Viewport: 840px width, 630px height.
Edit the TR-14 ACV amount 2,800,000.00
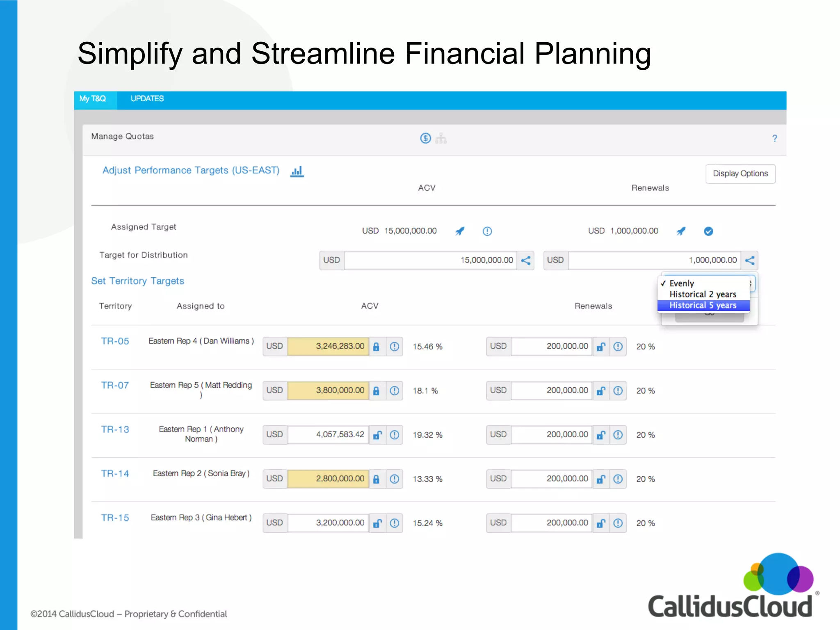(328, 479)
